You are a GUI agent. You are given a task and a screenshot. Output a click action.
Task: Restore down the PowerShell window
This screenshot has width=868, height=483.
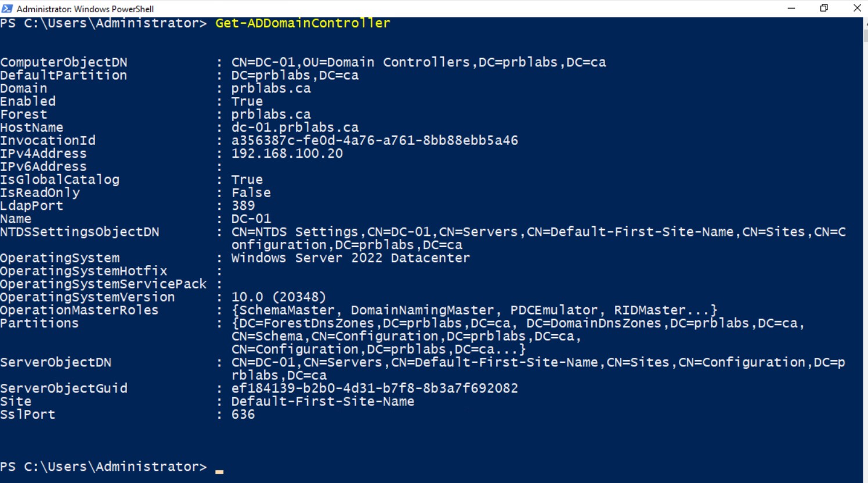tap(824, 8)
